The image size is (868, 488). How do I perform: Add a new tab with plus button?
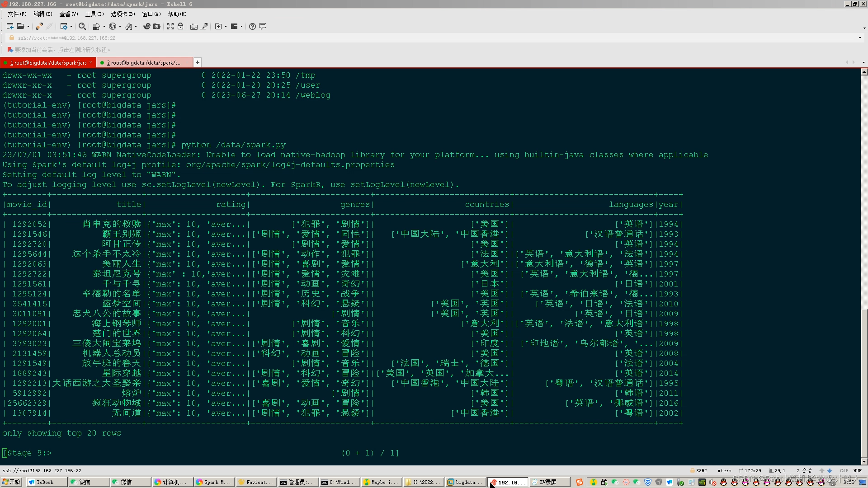(x=198, y=62)
